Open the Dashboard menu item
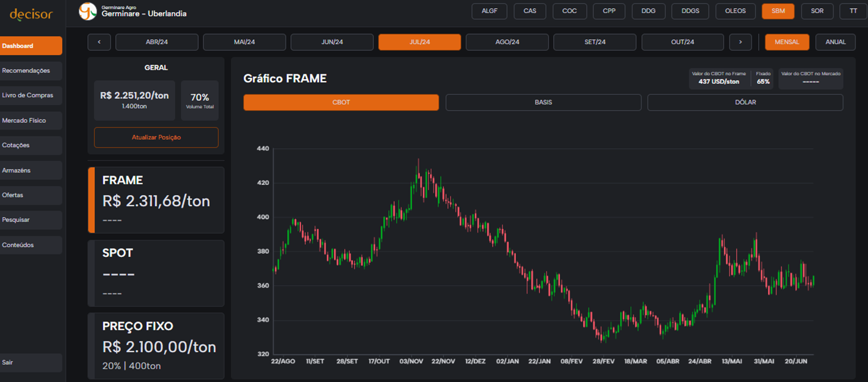The height and width of the screenshot is (382, 868). [31, 46]
